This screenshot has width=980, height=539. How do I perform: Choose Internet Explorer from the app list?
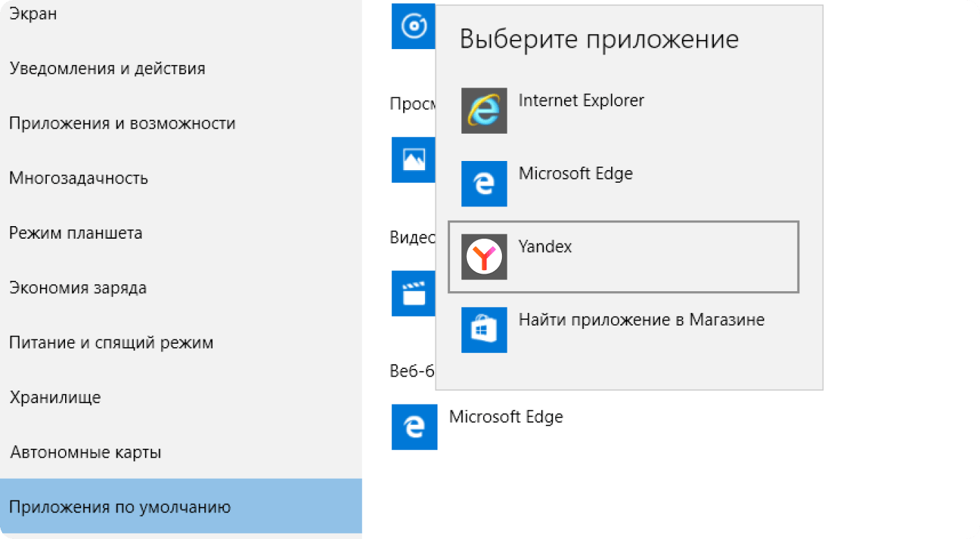pos(581,101)
